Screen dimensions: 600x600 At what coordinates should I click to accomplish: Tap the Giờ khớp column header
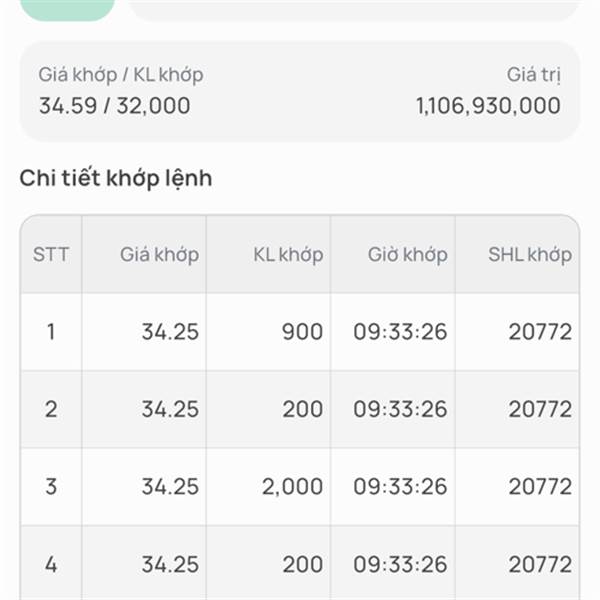(407, 254)
